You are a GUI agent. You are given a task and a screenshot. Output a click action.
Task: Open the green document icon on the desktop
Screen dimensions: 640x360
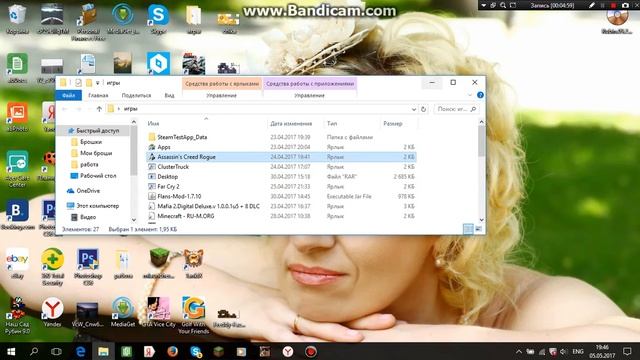pos(17,64)
